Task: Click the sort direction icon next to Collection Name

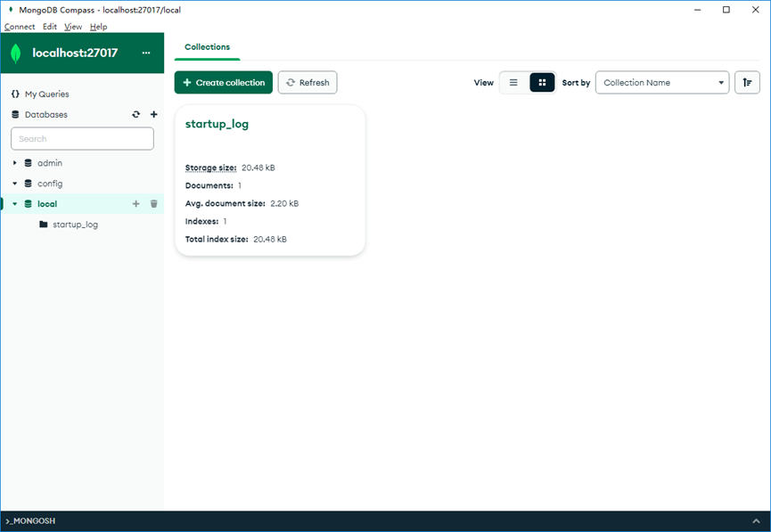Action: point(747,82)
